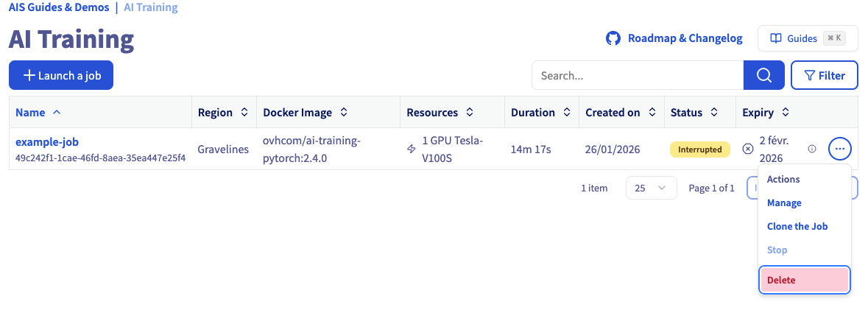Click the magnifier search button
Image resolution: width=868 pixels, height=310 pixels.
tap(763, 75)
